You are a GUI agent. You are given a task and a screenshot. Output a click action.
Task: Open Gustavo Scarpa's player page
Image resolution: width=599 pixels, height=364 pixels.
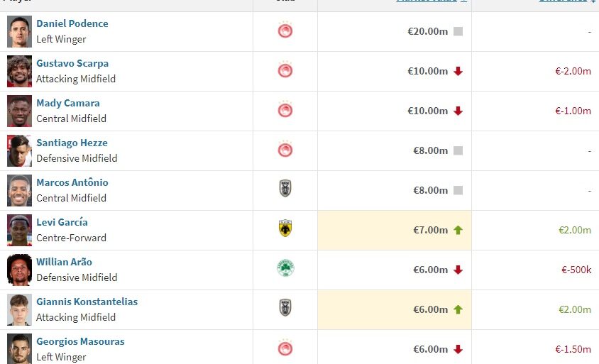point(72,63)
